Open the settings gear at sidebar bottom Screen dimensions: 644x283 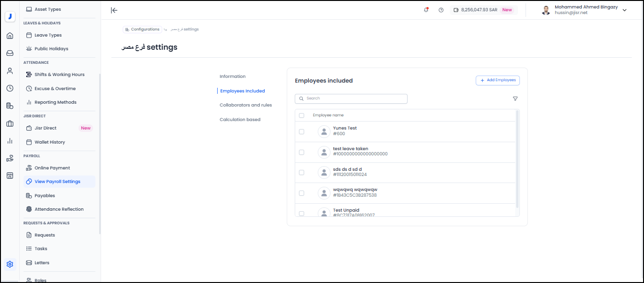pos(9,264)
